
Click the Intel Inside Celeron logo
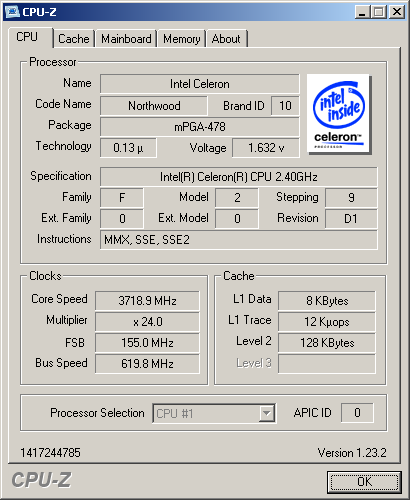tap(338, 114)
